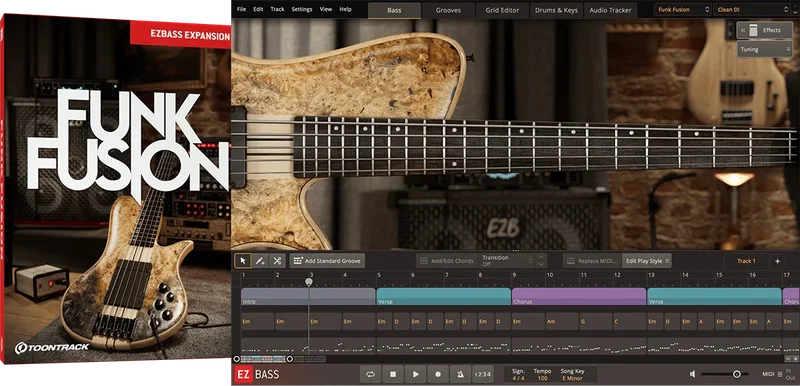Viewport: 800px width, 386px height.
Task: Stop playback
Action: 393,374
